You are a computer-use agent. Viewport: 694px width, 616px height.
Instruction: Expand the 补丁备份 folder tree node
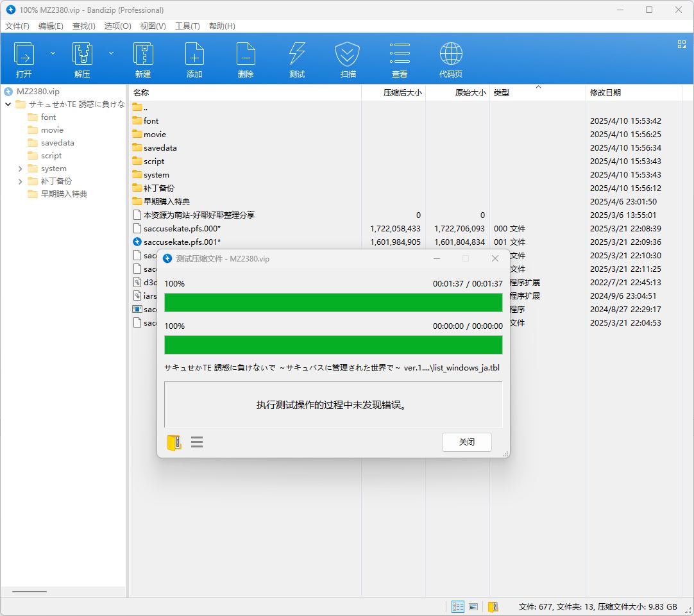click(x=21, y=181)
